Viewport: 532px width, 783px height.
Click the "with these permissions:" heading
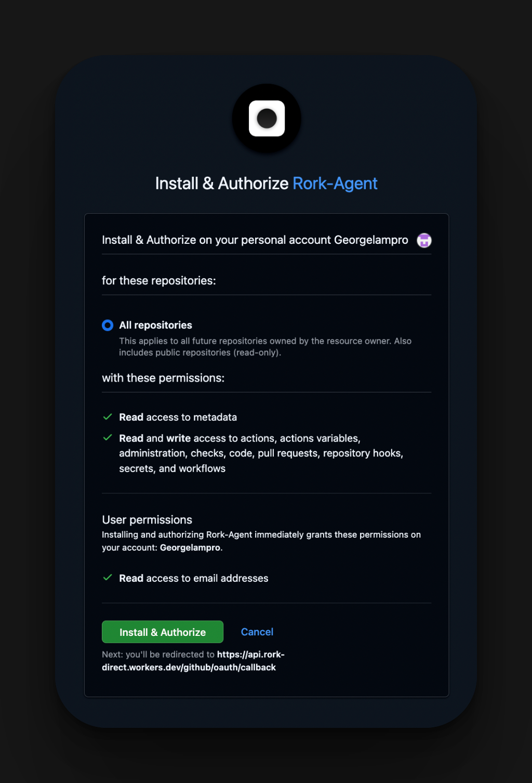[x=163, y=378]
